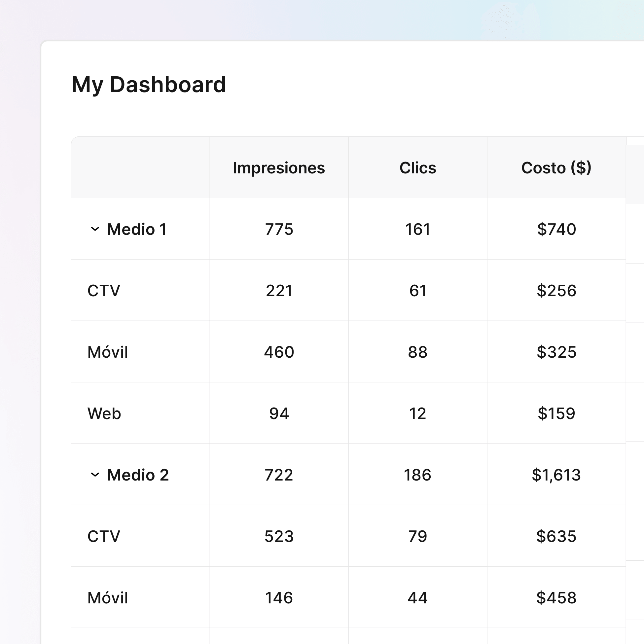Select CTV row under Medio 1
The height and width of the screenshot is (644, 644).
tap(104, 291)
